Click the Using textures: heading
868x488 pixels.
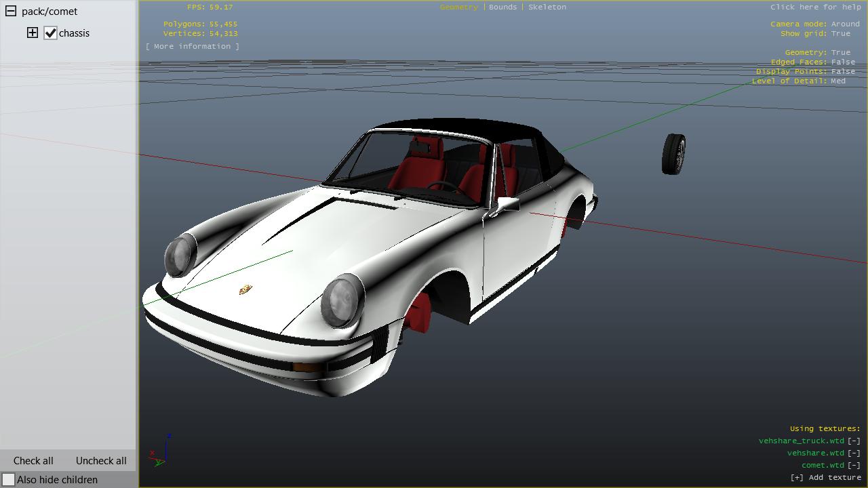tap(825, 428)
